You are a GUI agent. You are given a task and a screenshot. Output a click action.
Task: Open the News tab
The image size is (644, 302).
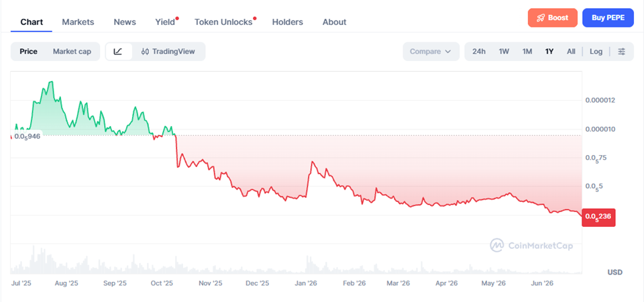(125, 22)
